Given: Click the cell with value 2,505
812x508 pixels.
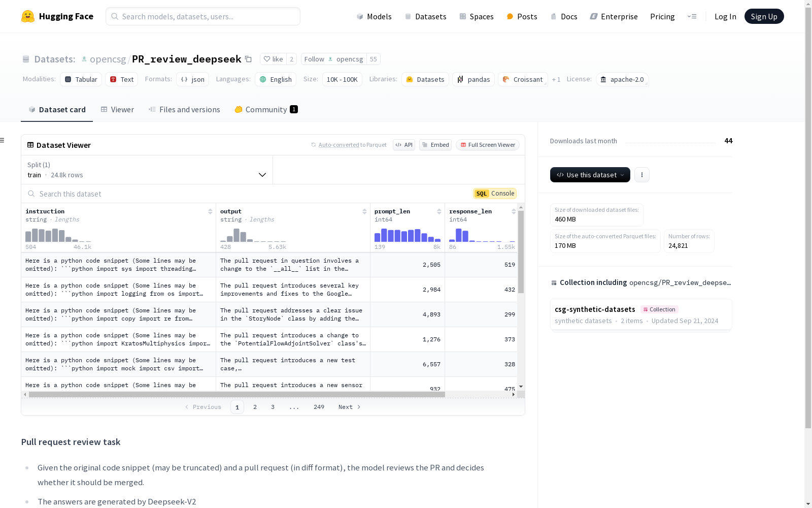Looking at the screenshot, I should coord(408,265).
